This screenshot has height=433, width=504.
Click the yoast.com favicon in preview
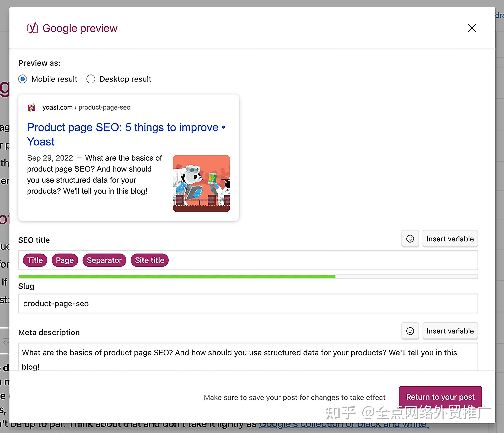click(x=32, y=107)
